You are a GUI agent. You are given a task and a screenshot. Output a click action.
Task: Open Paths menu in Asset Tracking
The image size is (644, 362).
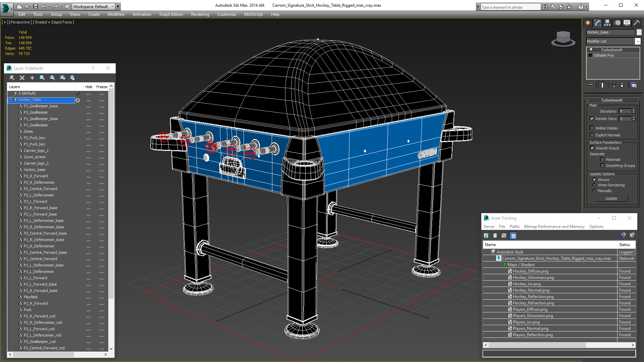[x=514, y=227]
